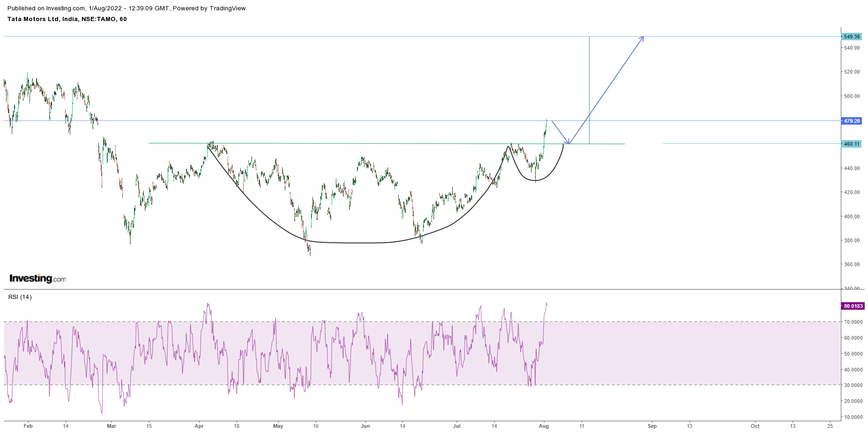
Task: Select the 70.0000 RSI overbought axis label
Action: click(x=853, y=322)
